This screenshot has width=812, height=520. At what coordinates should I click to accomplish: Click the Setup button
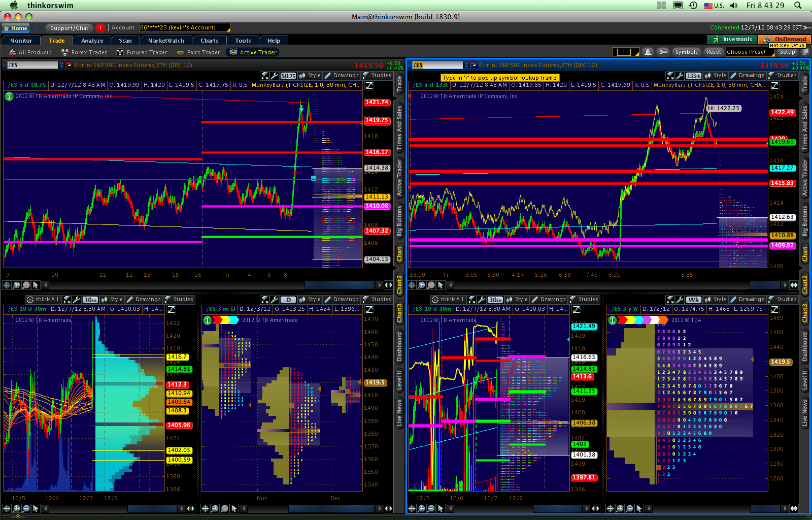pyautogui.click(x=787, y=52)
